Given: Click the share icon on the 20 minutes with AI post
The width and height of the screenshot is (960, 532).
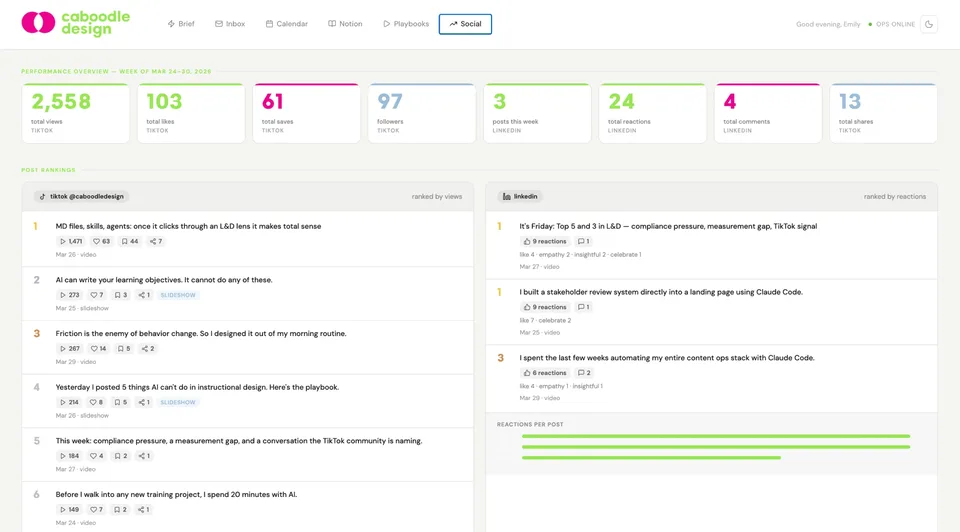Looking at the screenshot, I should click(141, 509).
